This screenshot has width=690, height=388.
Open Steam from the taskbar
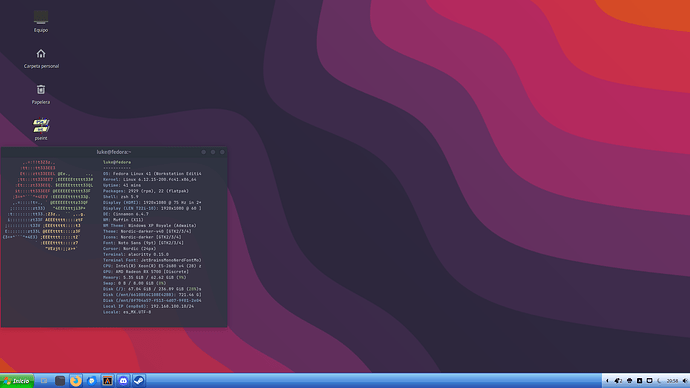pyautogui.click(x=139, y=381)
